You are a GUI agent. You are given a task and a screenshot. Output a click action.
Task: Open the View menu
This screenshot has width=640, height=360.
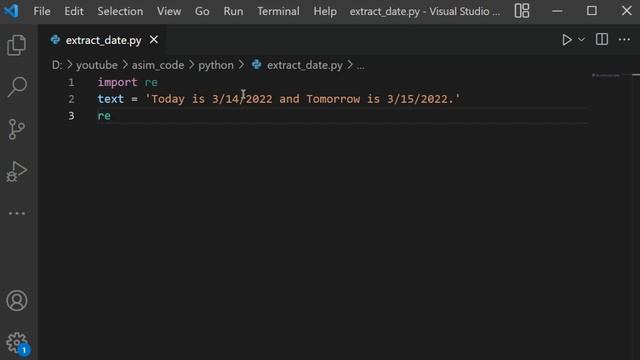(x=169, y=11)
